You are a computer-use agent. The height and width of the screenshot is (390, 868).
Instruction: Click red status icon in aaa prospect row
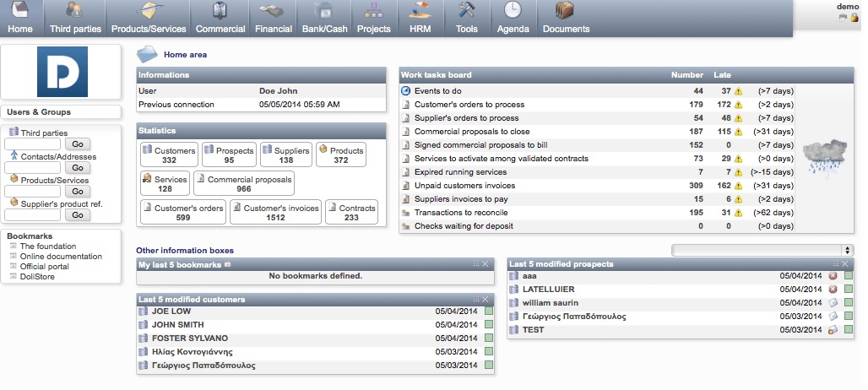tap(833, 275)
